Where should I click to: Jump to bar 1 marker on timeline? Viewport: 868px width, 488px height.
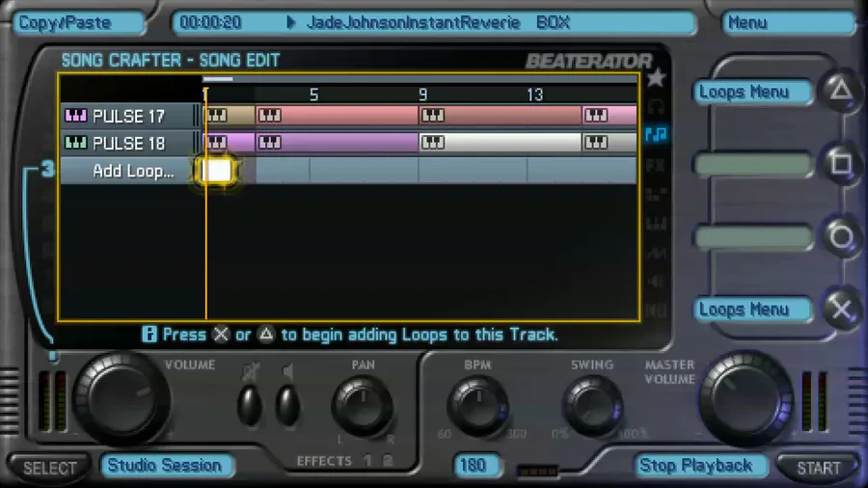coord(205,95)
